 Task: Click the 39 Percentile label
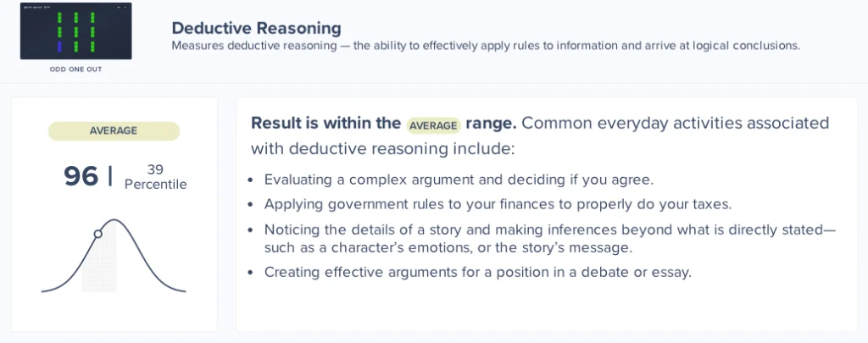tap(155, 177)
